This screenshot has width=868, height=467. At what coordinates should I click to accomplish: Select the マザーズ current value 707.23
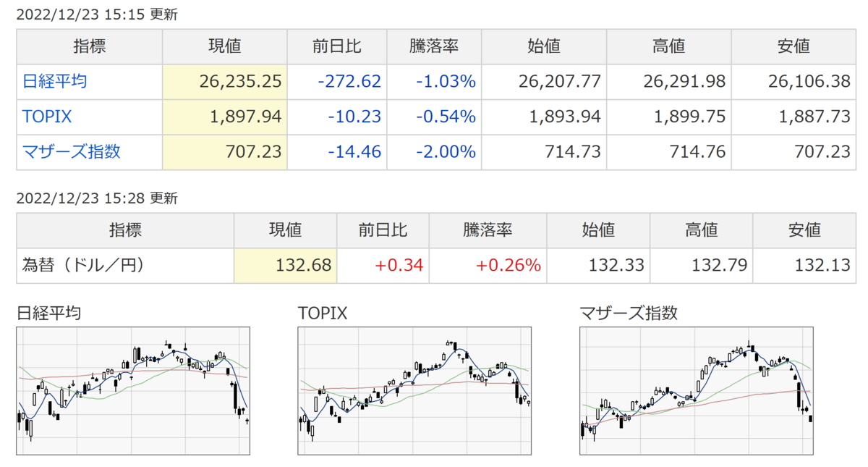coord(252,152)
